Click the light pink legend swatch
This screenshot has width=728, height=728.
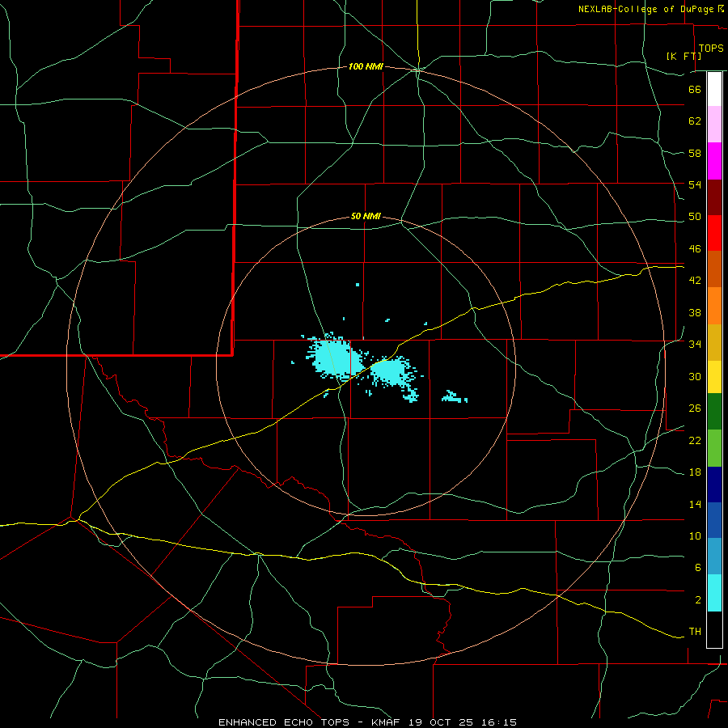pyautogui.click(x=714, y=125)
